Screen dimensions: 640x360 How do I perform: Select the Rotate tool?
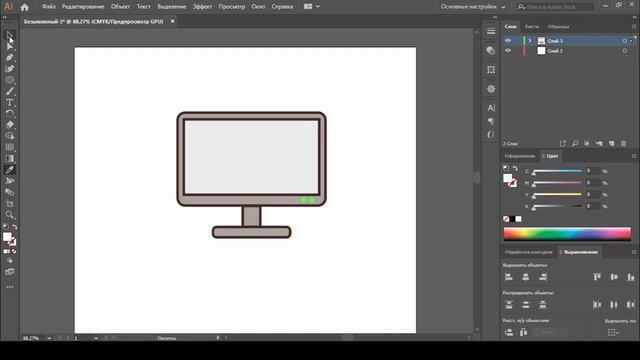click(9, 113)
